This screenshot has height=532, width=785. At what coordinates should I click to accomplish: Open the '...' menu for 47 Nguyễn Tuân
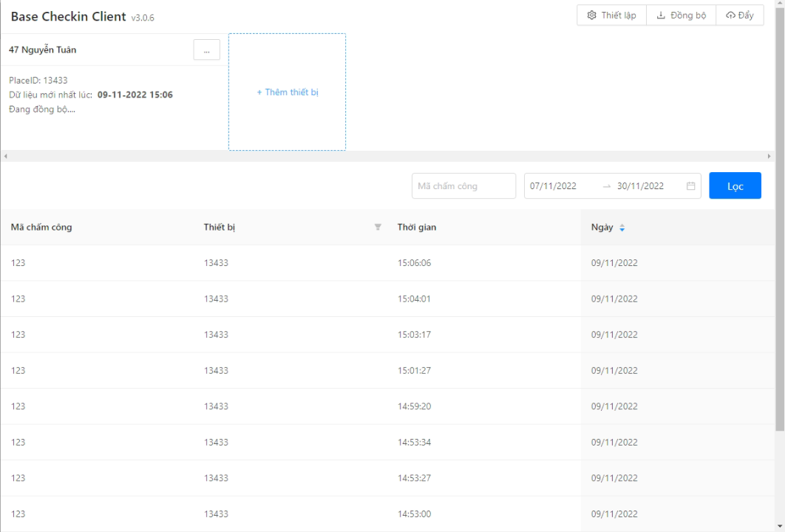point(206,50)
